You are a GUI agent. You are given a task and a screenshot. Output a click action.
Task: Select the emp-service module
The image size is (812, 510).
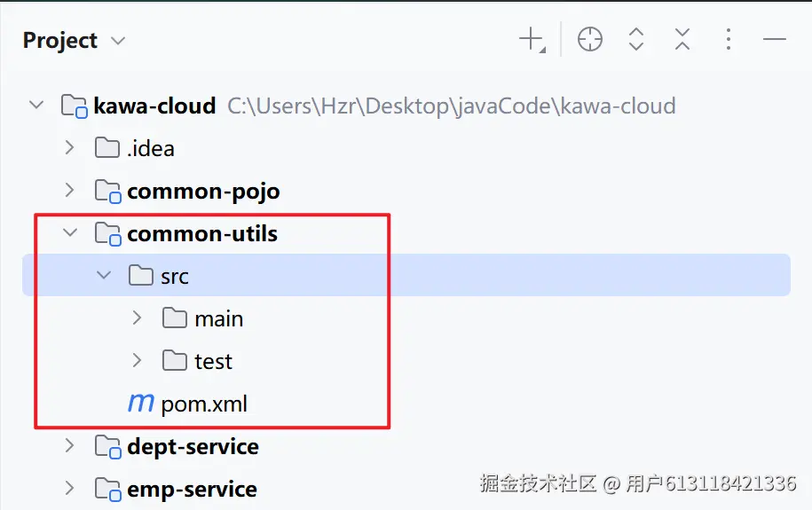pos(192,489)
